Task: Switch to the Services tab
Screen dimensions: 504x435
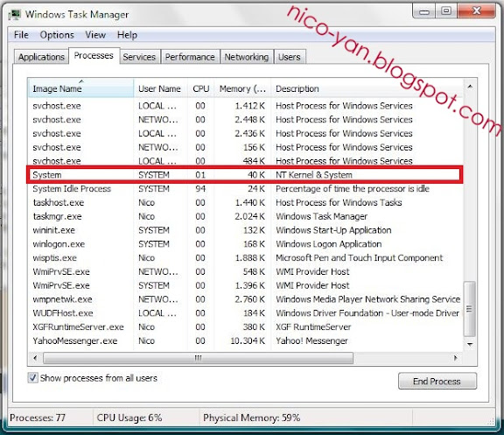Action: (139, 57)
